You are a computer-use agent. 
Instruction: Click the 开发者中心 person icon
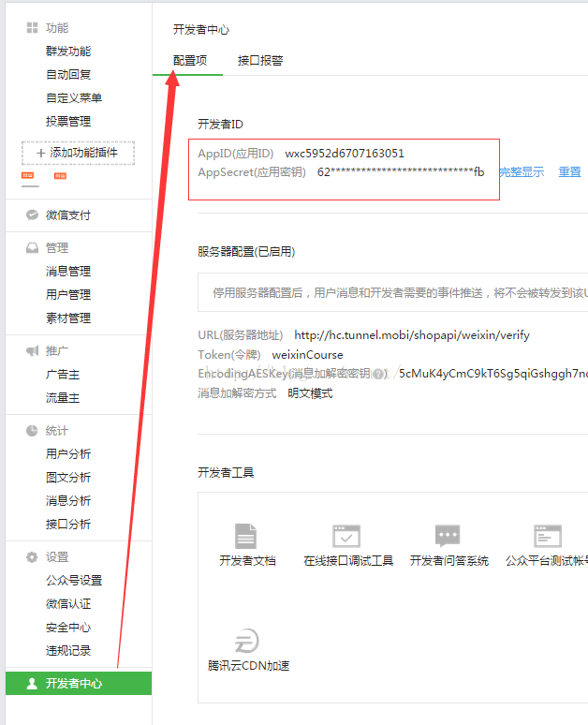(x=32, y=684)
